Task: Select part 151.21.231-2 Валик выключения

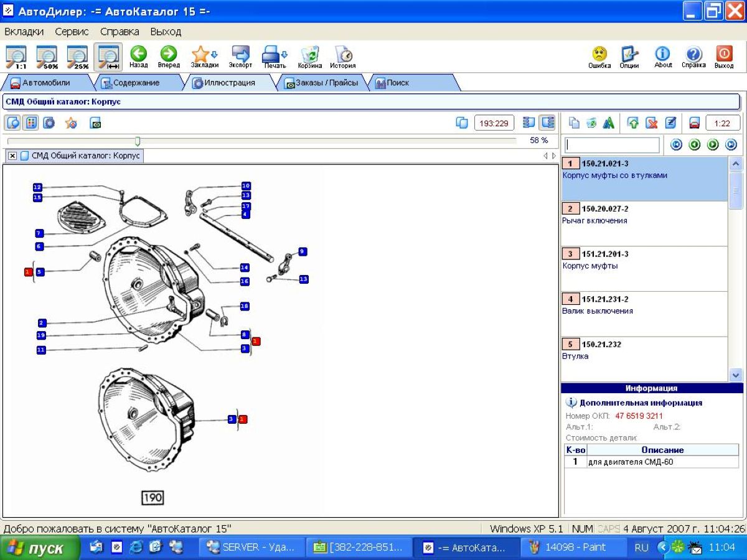Action: 644,305
